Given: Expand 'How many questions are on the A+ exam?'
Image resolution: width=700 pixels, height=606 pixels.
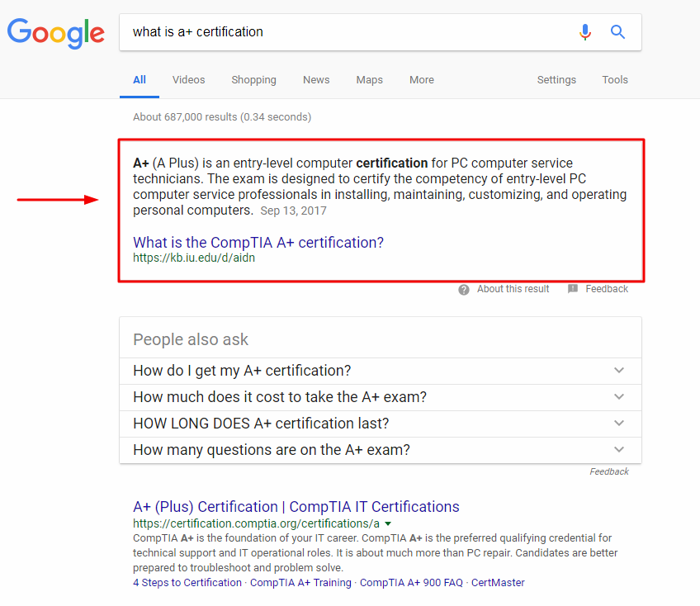Looking at the screenshot, I should tap(619, 450).
